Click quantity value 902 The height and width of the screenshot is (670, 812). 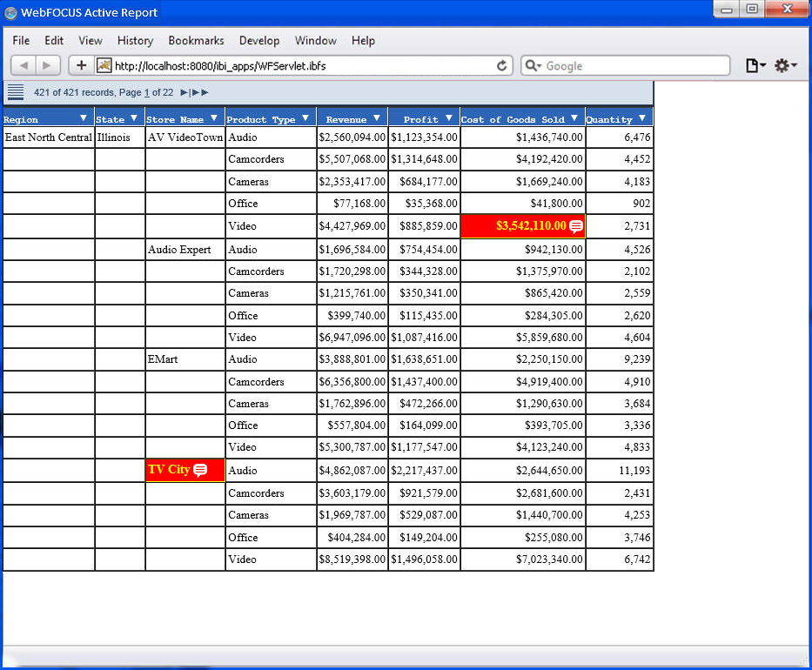click(x=641, y=204)
